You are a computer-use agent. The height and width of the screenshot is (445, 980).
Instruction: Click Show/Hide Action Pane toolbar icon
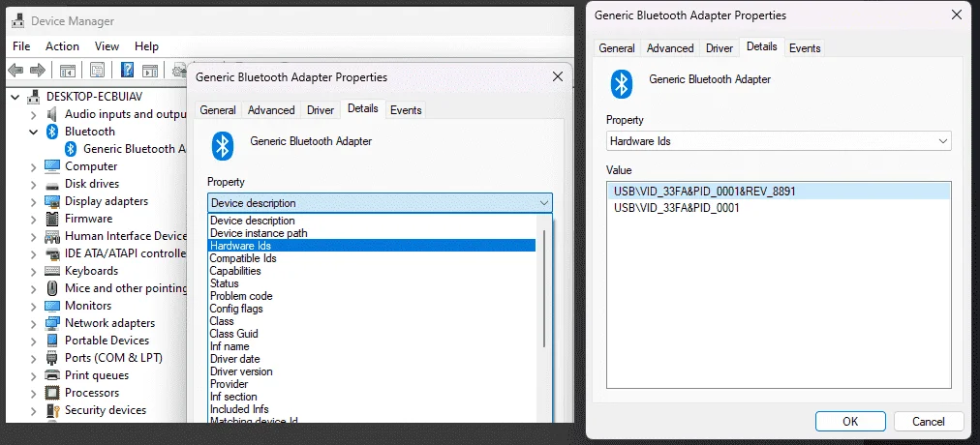(149, 70)
